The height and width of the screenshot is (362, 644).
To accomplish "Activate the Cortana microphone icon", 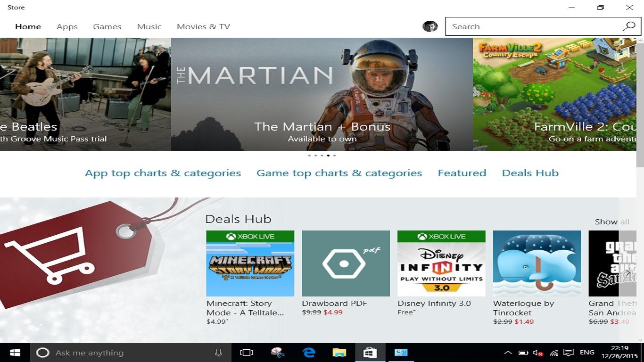I will (218, 353).
